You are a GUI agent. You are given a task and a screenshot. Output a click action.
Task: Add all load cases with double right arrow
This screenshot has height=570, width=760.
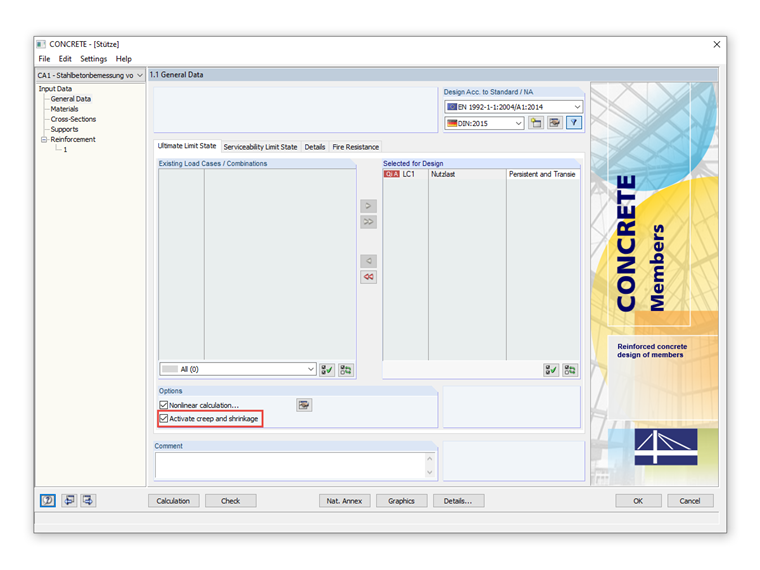(x=368, y=222)
